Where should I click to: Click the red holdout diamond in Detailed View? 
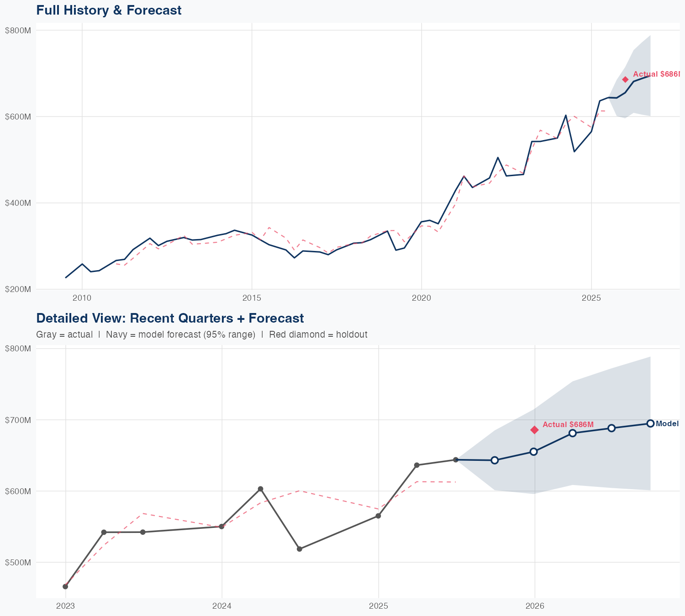click(x=534, y=430)
